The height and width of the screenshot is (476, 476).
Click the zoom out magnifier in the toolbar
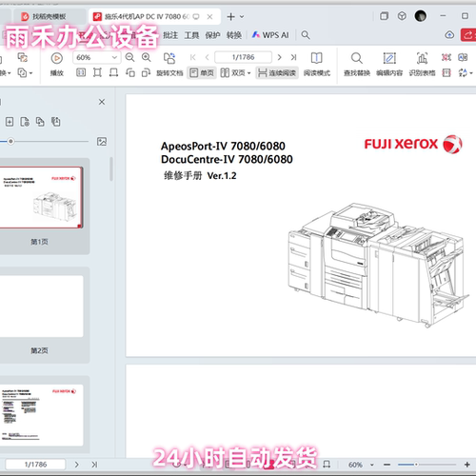point(129,57)
